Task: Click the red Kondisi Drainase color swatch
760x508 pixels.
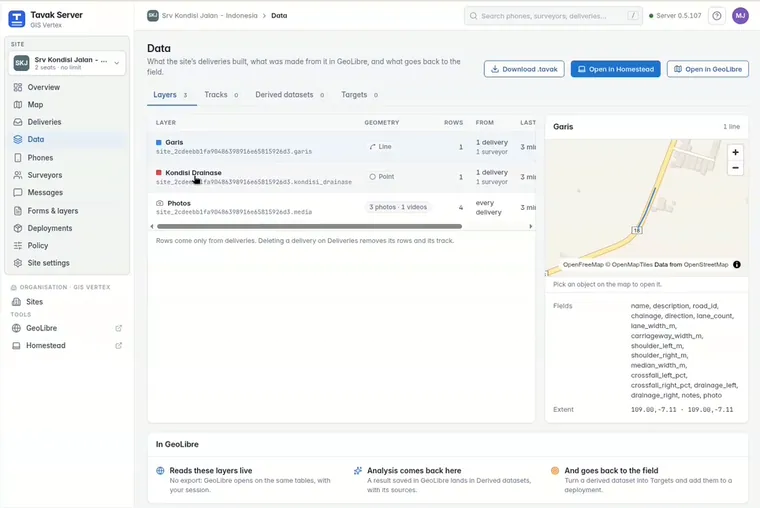Action: click(x=158, y=173)
